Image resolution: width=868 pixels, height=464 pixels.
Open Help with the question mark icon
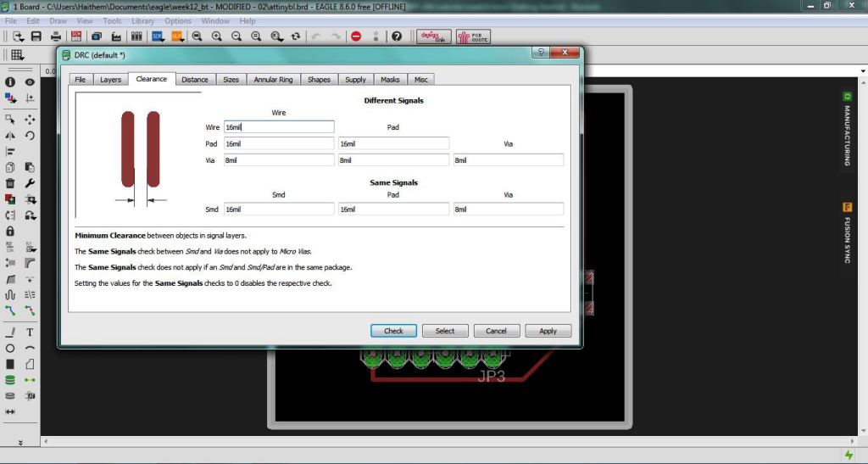click(397, 36)
